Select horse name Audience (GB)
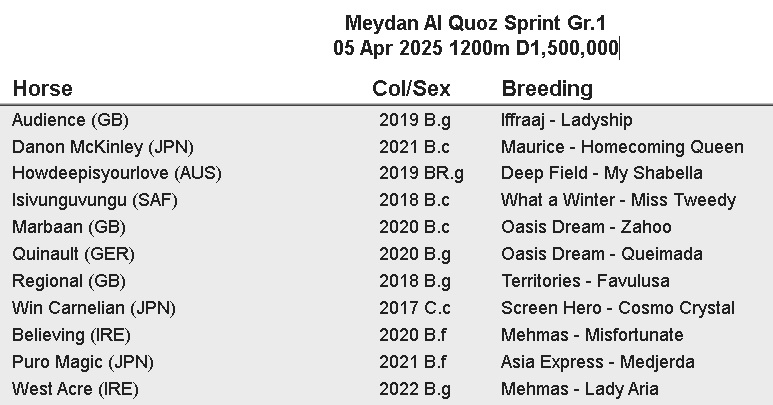This screenshot has height=405, width=773. click(x=70, y=120)
